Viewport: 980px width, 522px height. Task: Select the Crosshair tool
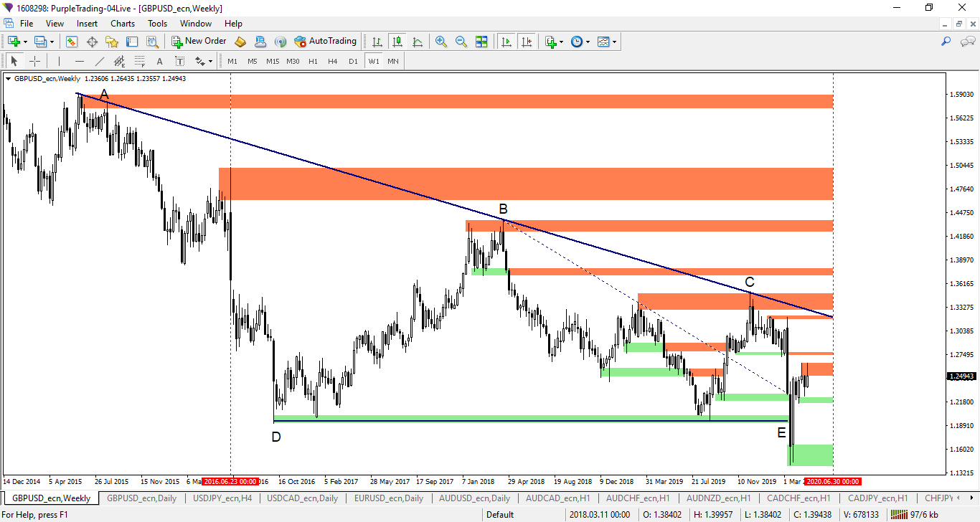(x=34, y=61)
